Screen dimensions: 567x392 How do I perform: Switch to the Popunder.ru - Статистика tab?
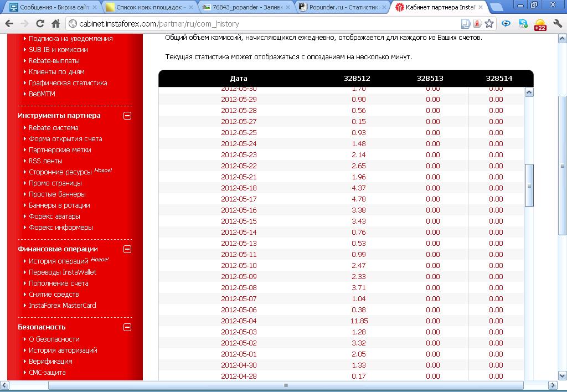343,7
